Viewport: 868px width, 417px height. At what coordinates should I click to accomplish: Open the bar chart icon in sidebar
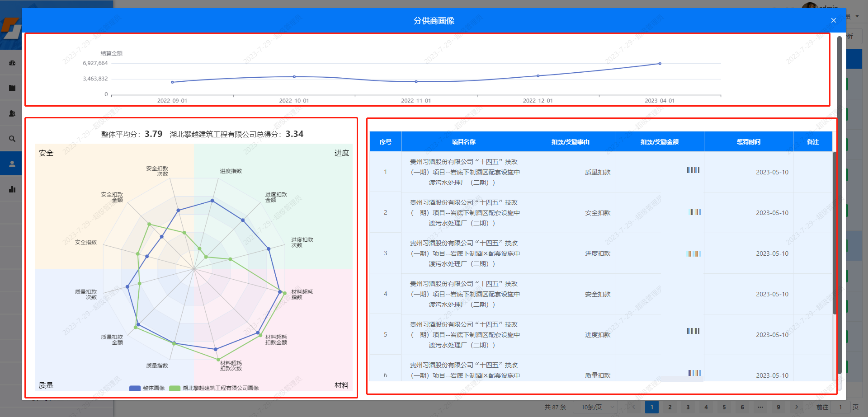pyautogui.click(x=12, y=189)
